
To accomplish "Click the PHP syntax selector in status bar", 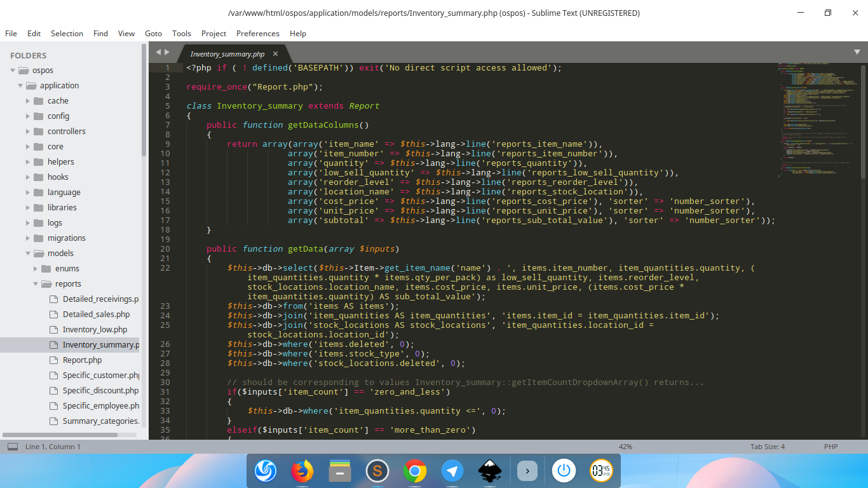I will tap(831, 446).
